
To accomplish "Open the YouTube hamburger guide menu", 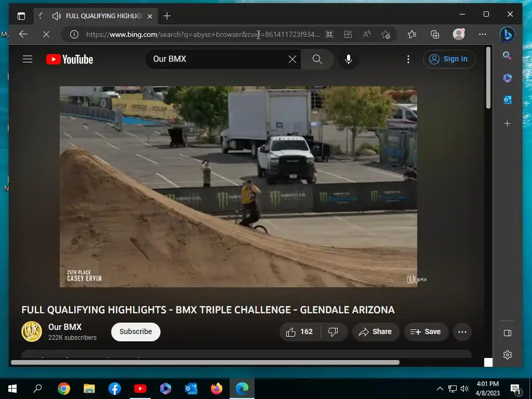I will 28,59.
